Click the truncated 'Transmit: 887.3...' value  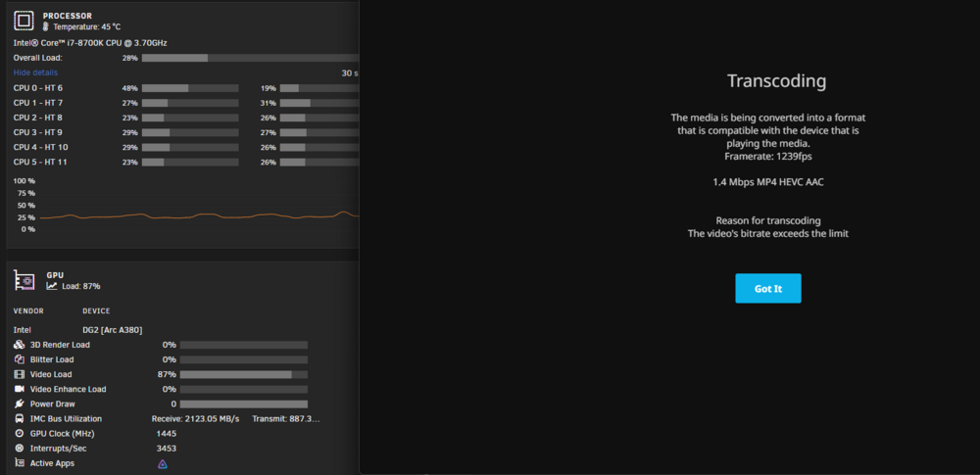[286, 419]
